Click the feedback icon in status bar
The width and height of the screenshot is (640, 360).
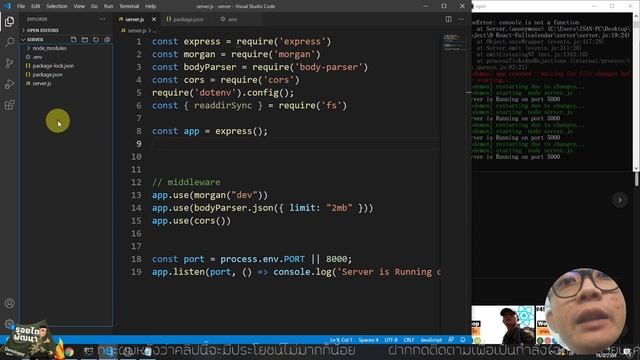pyautogui.click(x=451, y=340)
